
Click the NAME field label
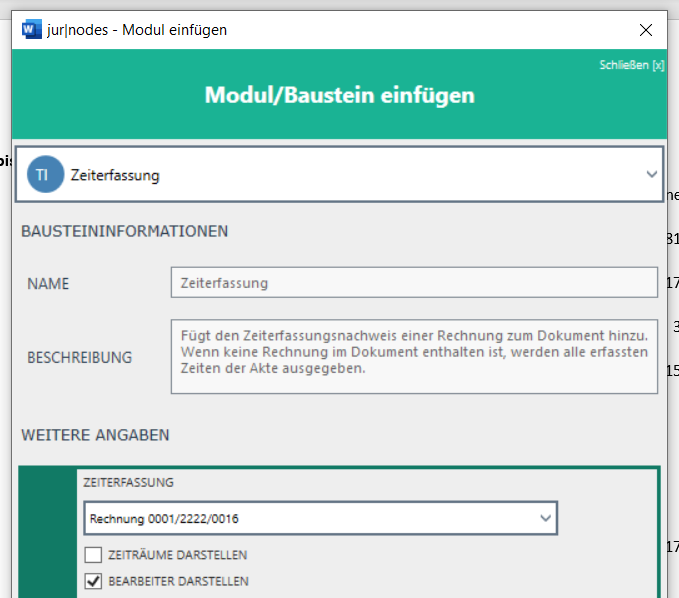pyautogui.click(x=48, y=284)
